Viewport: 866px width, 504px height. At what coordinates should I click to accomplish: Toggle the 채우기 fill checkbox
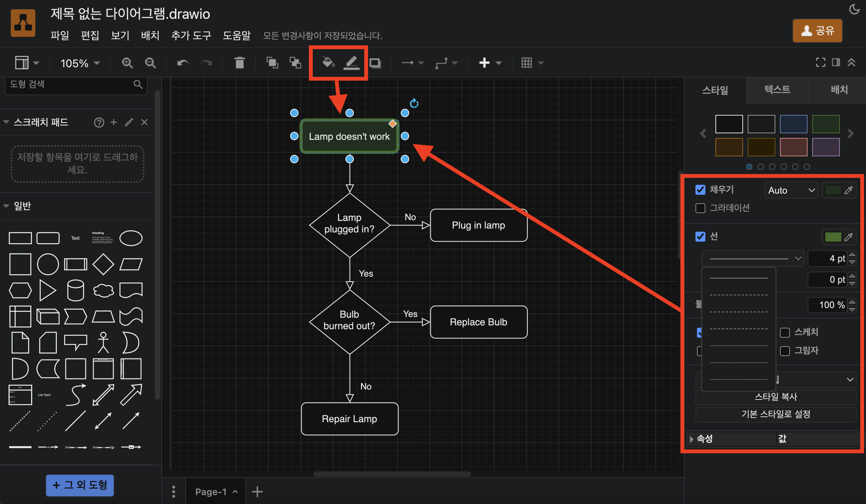[700, 190]
